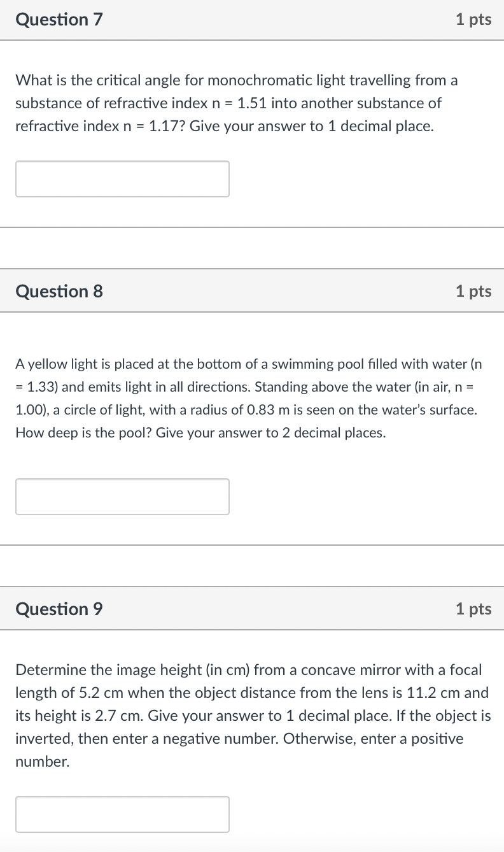The height and width of the screenshot is (852, 504).
Task: Click the 1 pts label beside Question 8
Action: [473, 291]
